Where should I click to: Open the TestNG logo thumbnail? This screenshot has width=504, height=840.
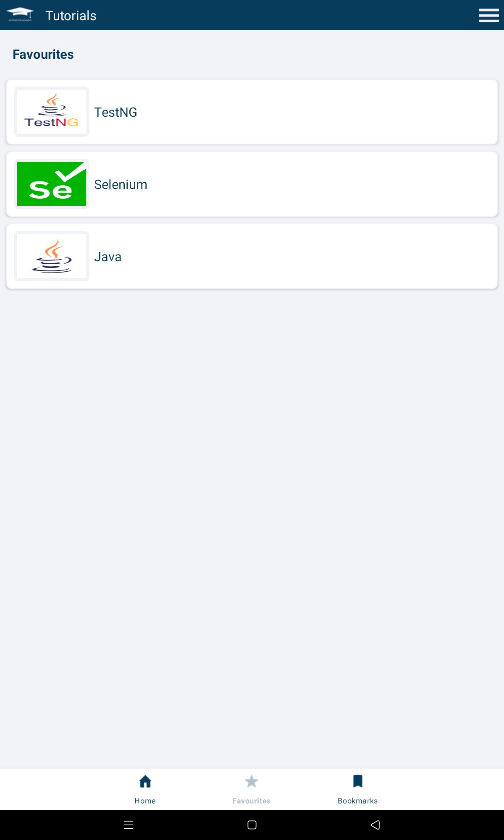(x=52, y=112)
